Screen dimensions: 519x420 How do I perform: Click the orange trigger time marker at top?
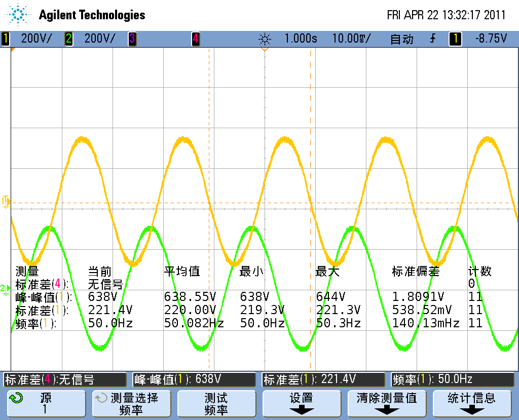[264, 50]
